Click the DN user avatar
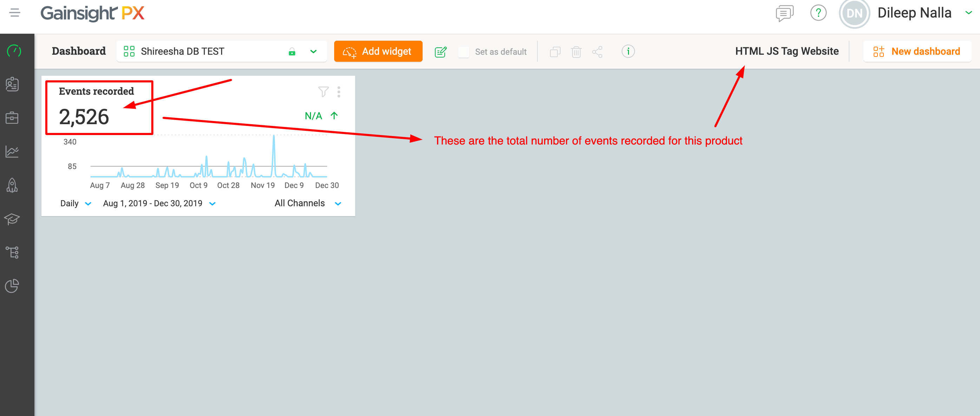This screenshot has height=416, width=980. click(854, 13)
